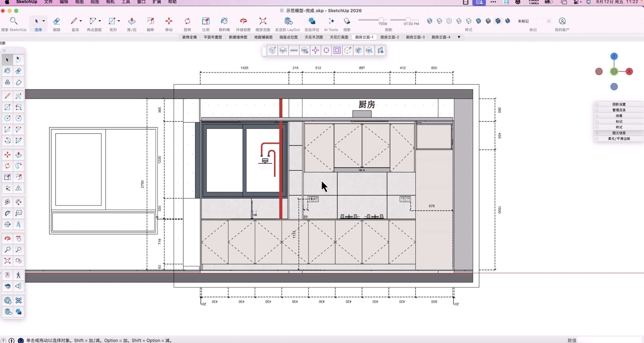Choose the Offset (偏移) tool
644x343 pixels.
coord(150,24)
